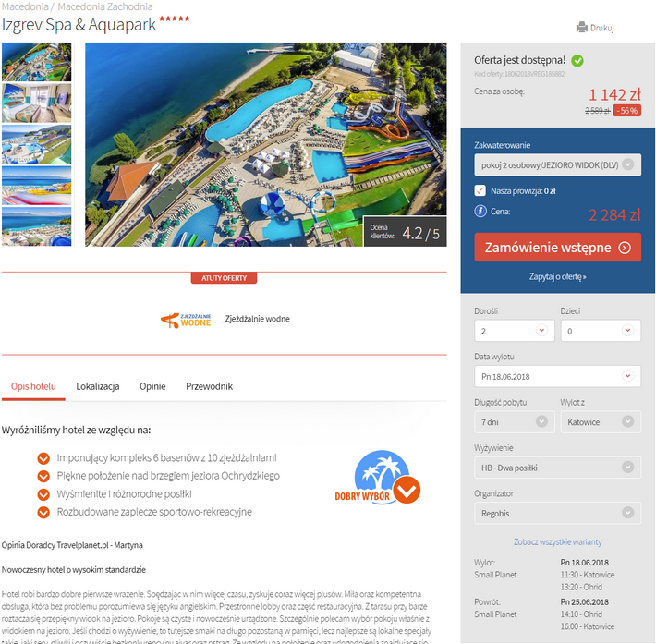
Task: Click the 11:30 - Katowice departure time
Action: (x=588, y=575)
